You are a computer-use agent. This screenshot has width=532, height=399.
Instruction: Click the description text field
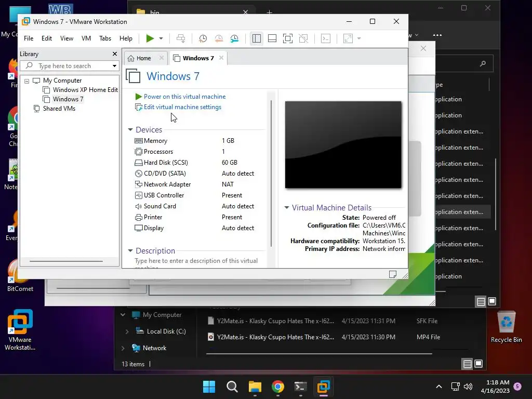click(197, 263)
